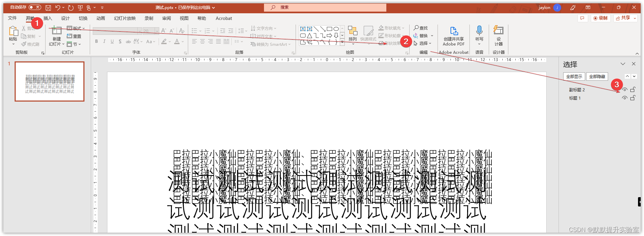Image resolution: width=644 pixels, height=236 pixels.
Task: Apply the text highlight color
Action: click(164, 41)
